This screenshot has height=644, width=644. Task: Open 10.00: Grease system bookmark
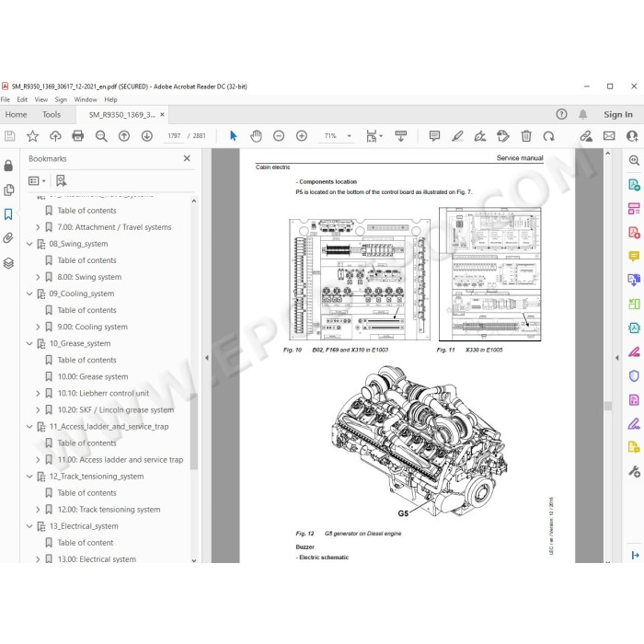pos(93,376)
